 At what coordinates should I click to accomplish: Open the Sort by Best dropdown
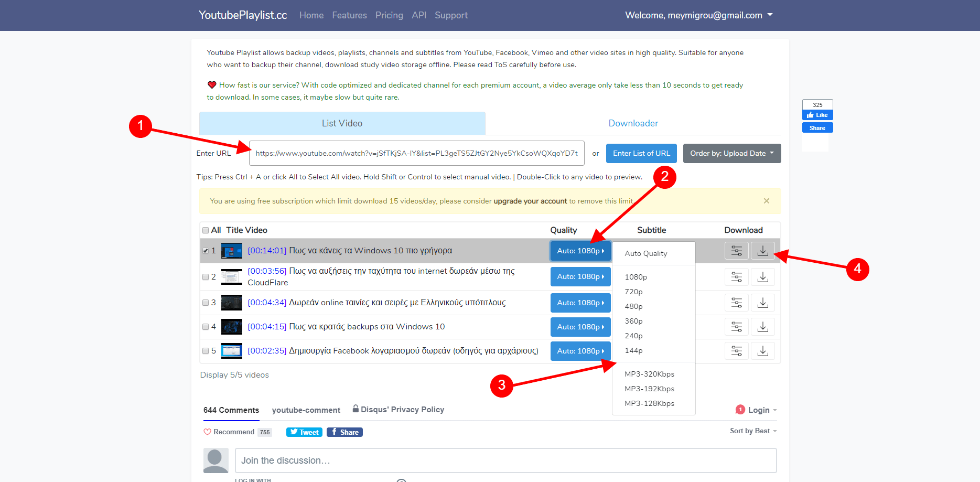pyautogui.click(x=753, y=431)
